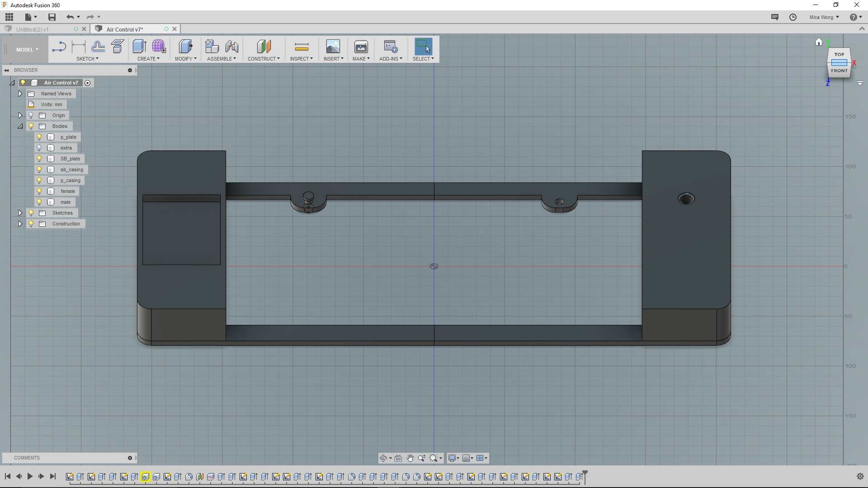Image resolution: width=868 pixels, height=488 pixels.
Task: Click the Save icon
Action: tap(52, 17)
